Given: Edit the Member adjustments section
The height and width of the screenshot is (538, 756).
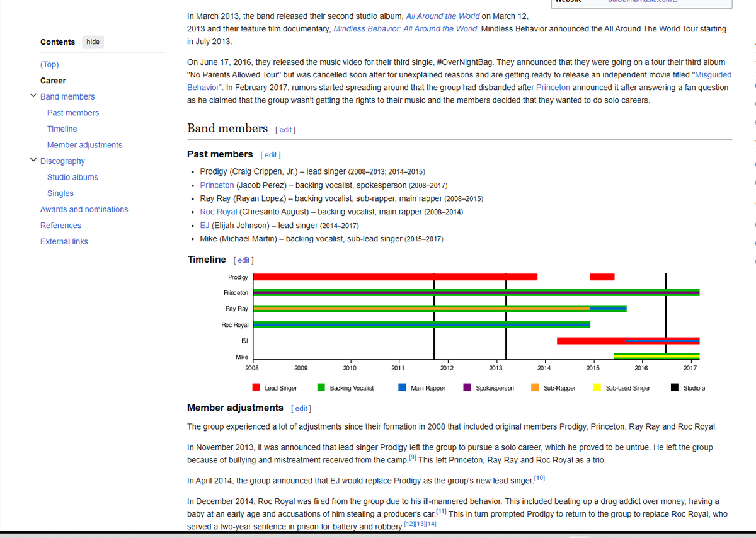Looking at the screenshot, I should 301,408.
